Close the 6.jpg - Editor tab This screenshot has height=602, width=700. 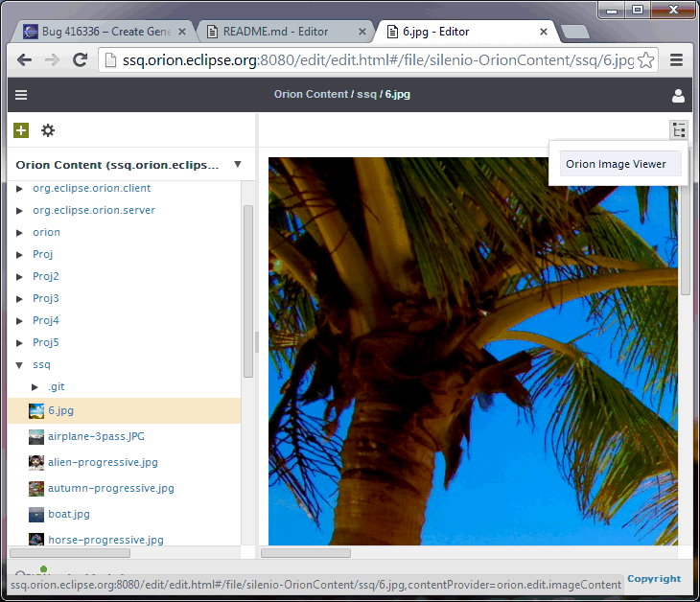544,32
